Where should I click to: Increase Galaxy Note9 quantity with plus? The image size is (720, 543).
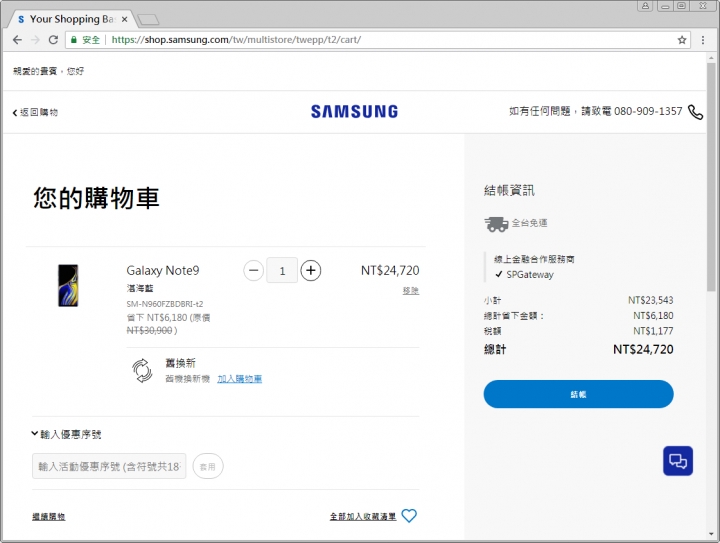(311, 270)
